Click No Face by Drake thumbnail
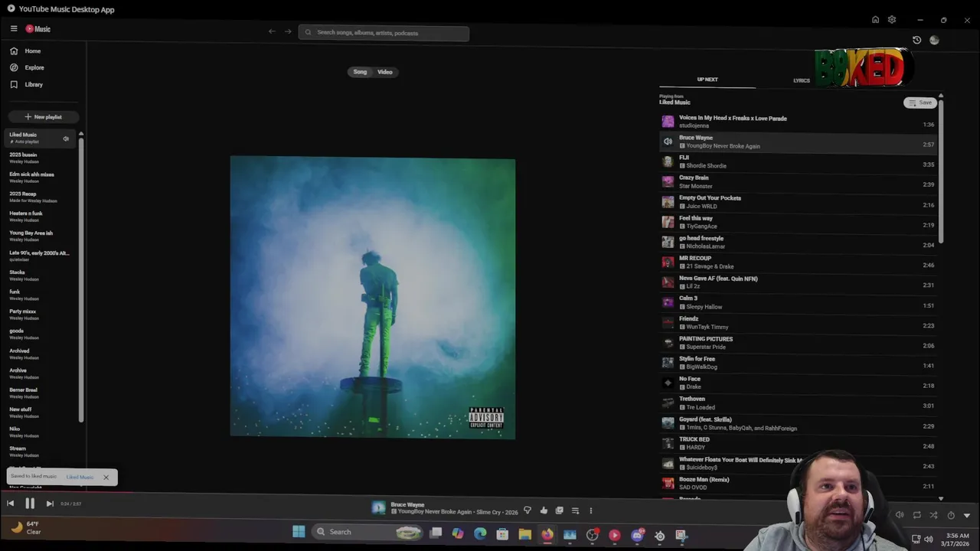This screenshot has width=980, height=551. (x=668, y=383)
